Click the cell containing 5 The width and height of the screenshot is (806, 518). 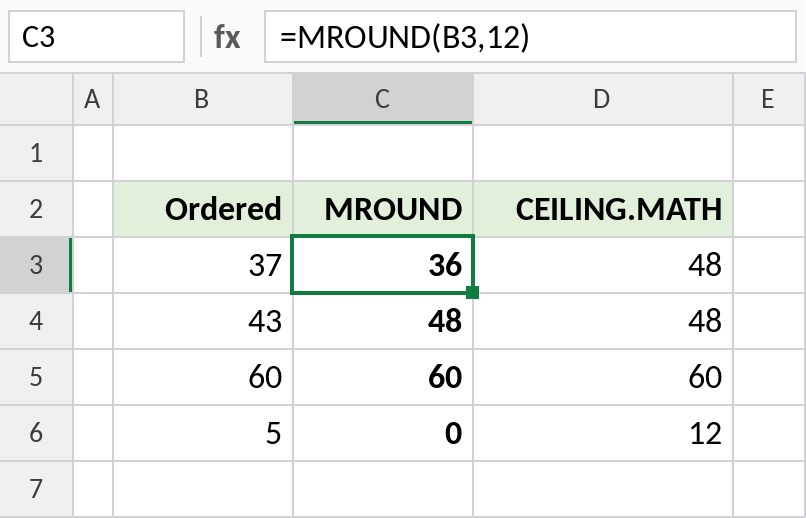(x=203, y=433)
